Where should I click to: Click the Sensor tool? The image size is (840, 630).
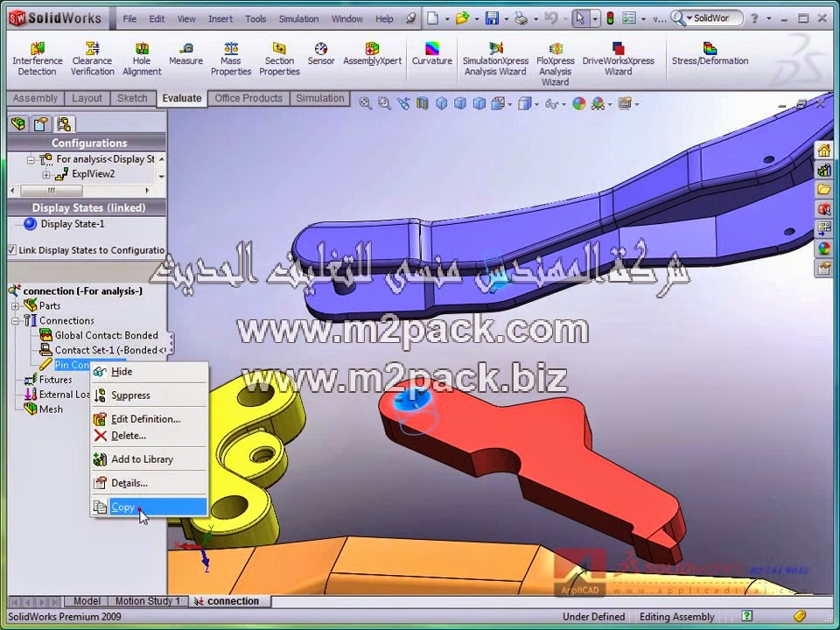pos(321,54)
